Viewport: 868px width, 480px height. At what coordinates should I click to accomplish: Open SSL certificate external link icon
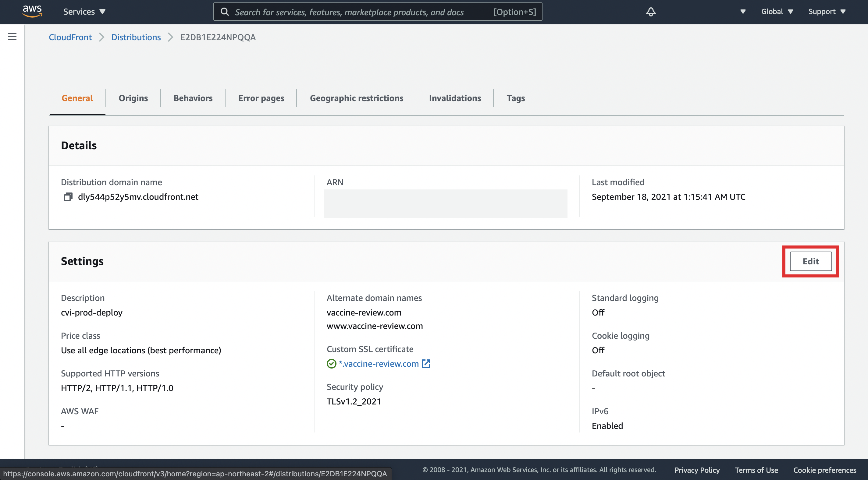[x=426, y=364]
